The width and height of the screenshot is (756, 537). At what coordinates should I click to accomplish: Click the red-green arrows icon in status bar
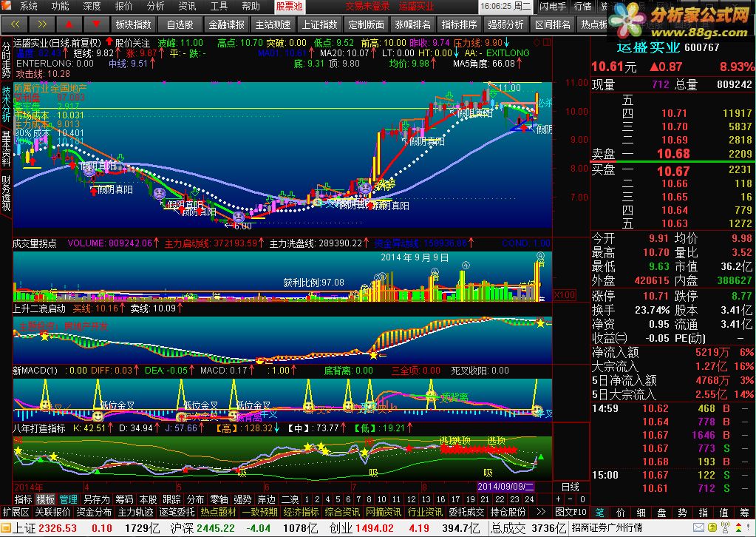coord(739,527)
